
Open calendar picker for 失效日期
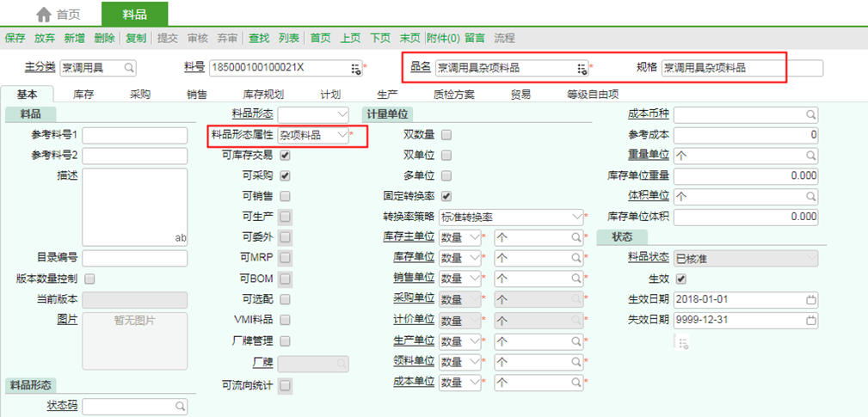pyautogui.click(x=810, y=321)
